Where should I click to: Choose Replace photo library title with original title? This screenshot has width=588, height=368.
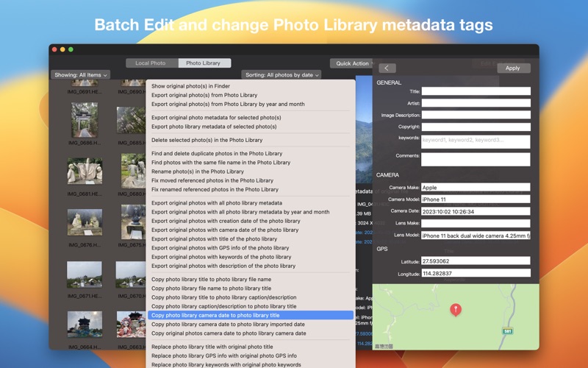tap(251, 347)
